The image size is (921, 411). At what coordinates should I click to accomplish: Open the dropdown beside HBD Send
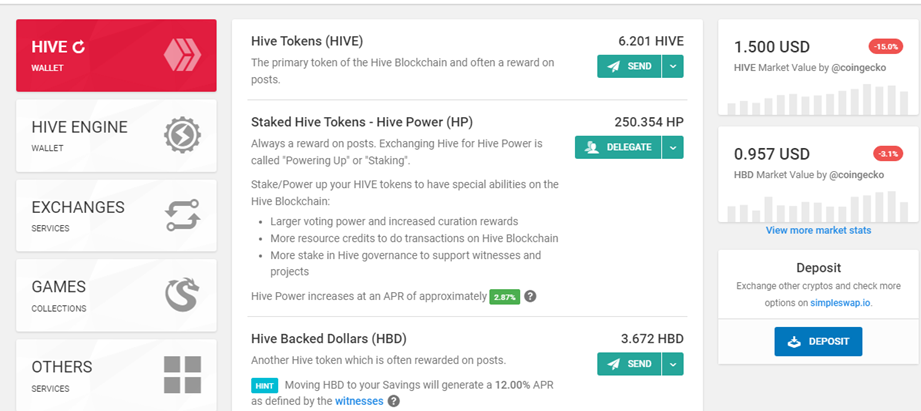(x=673, y=363)
